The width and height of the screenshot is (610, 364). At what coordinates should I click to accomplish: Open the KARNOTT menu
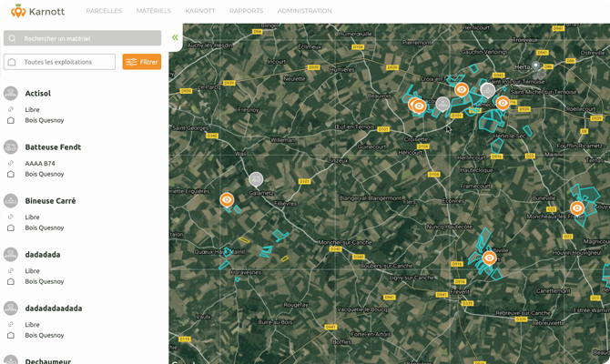point(200,11)
